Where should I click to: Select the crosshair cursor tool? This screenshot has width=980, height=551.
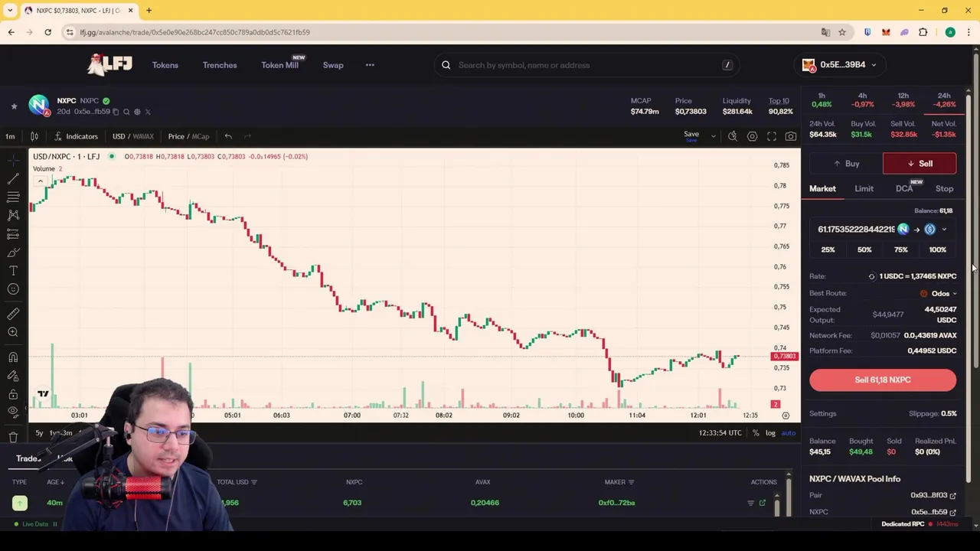[x=13, y=161]
